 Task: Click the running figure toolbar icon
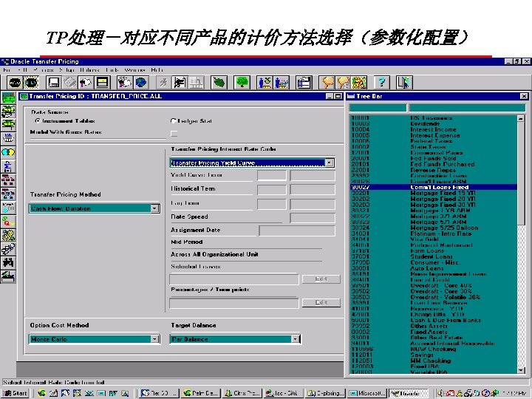[x=164, y=83]
